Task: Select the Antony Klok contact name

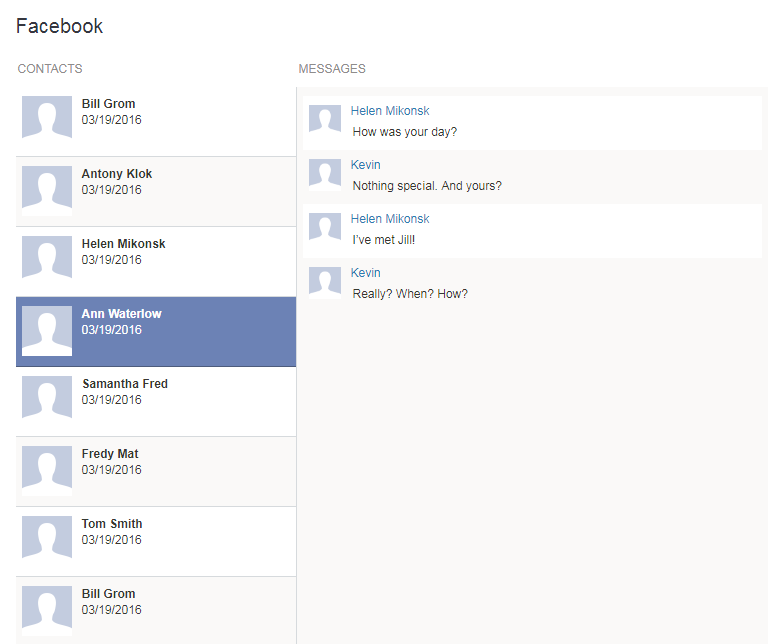Action: (117, 174)
